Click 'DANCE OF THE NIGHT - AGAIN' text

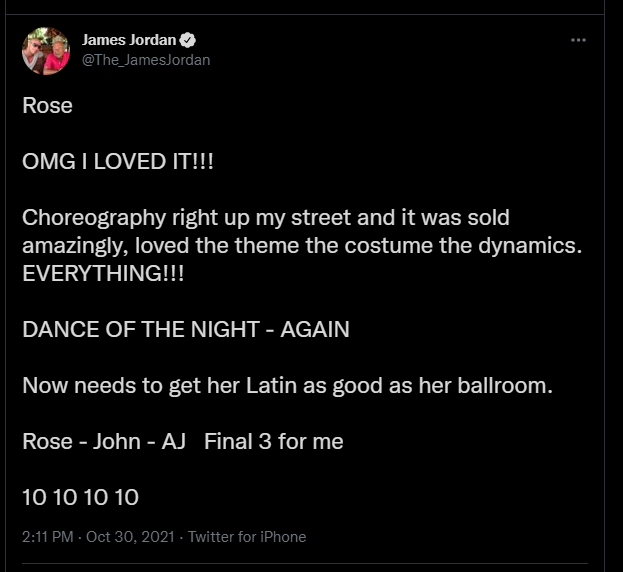pos(186,329)
